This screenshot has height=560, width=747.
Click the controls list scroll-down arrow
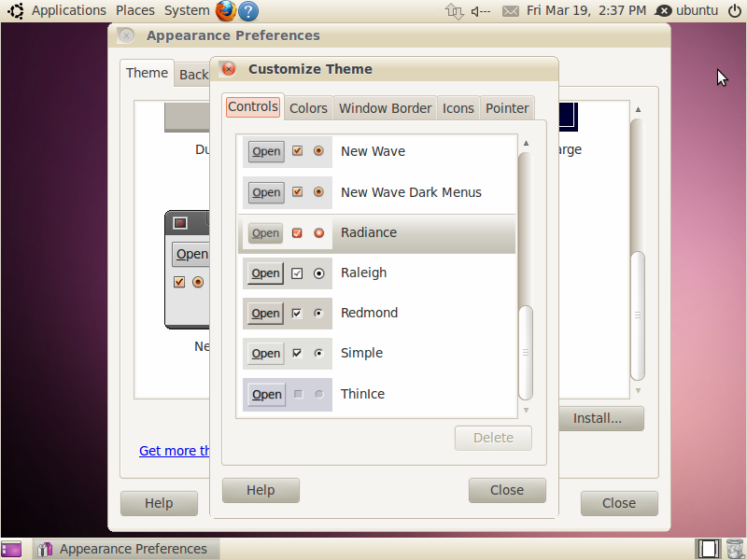click(526, 410)
